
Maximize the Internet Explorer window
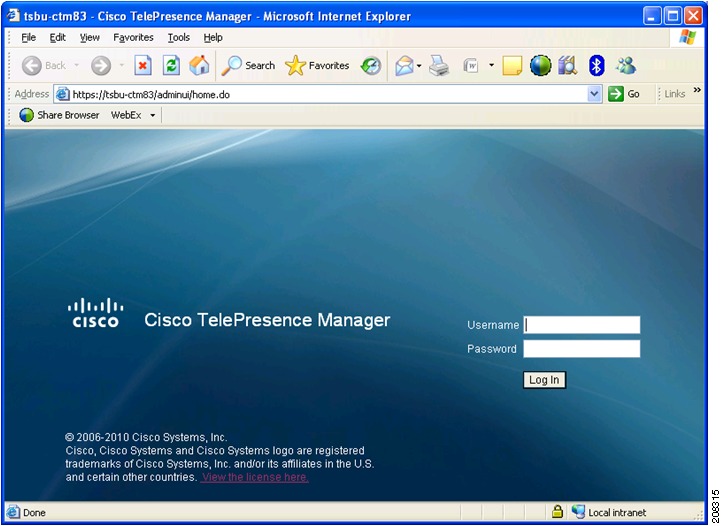click(x=673, y=17)
